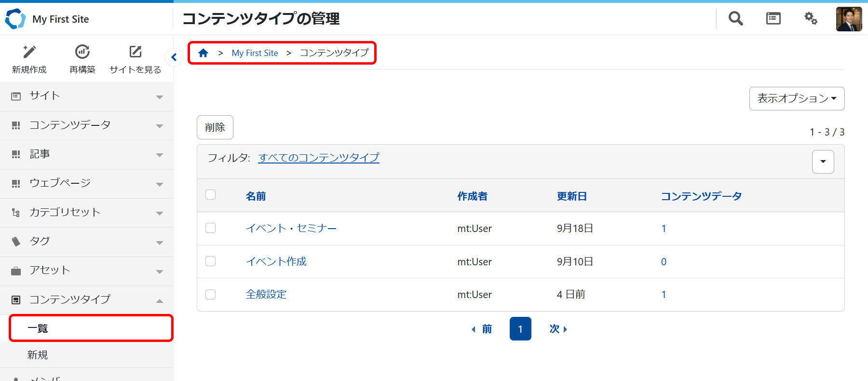The height and width of the screenshot is (381, 868).
Task: Open the 全般設定 content type link
Action: (x=266, y=294)
